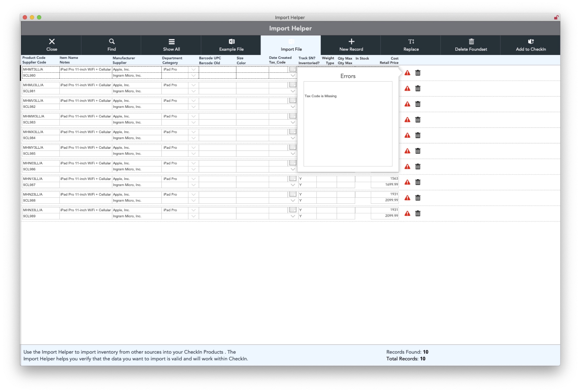Viewport: 580px width, 392px height.
Task: Click the Retail Price field showing 1699.99
Action: tap(385, 185)
